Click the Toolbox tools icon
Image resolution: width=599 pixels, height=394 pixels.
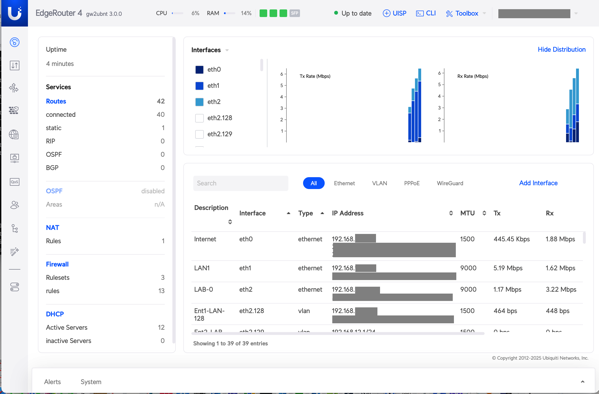coord(449,14)
